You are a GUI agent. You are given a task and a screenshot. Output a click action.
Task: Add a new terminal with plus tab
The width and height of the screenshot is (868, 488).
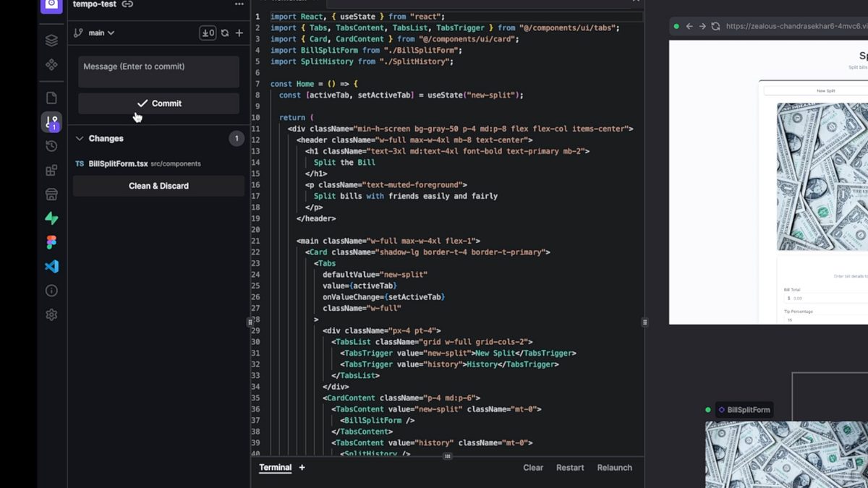point(302,468)
